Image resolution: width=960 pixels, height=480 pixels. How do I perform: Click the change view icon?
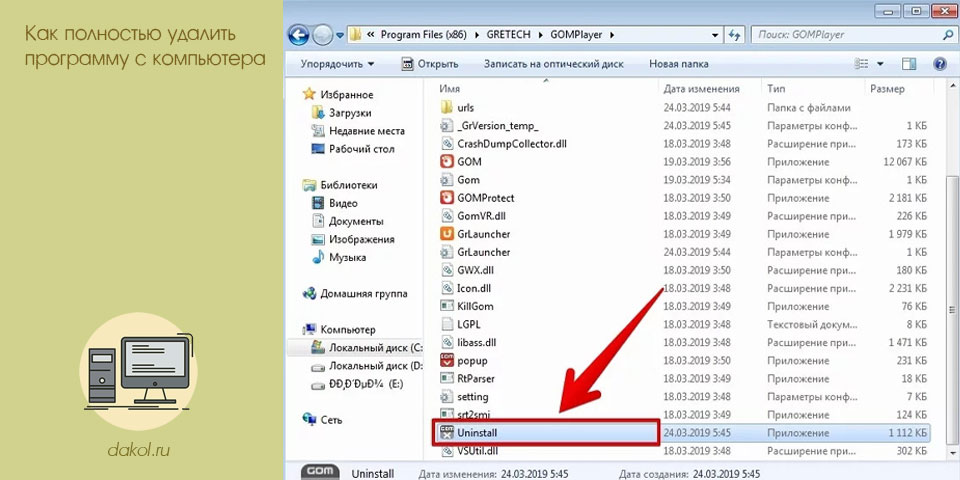(861, 64)
